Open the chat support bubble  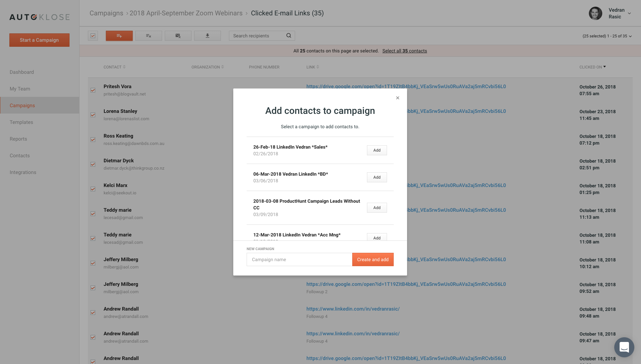(x=624, y=347)
